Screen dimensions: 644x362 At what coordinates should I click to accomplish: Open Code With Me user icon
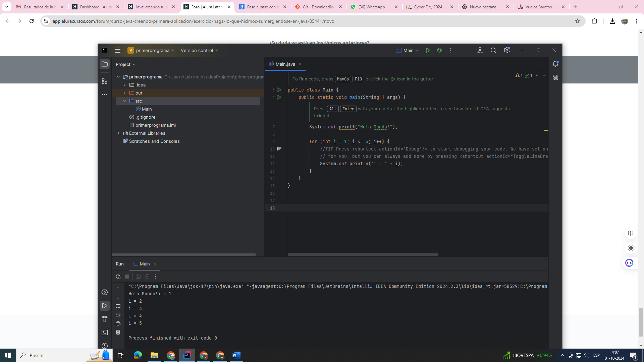(480, 50)
